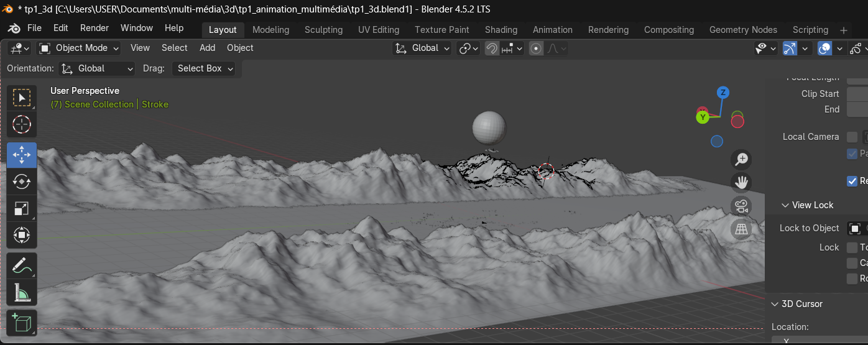868x345 pixels.
Task: Activate the Rotate tool
Action: click(x=22, y=182)
